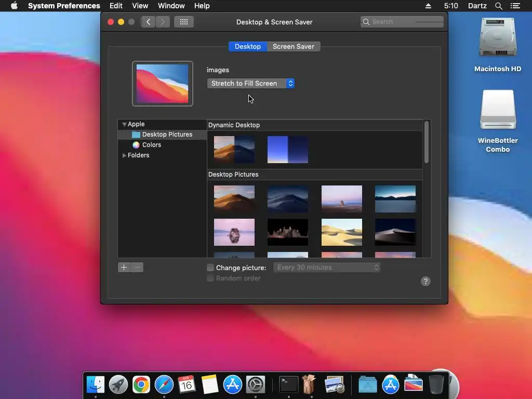This screenshot has height=399, width=532.
Task: Open the Apple menu
Action: coord(14,6)
